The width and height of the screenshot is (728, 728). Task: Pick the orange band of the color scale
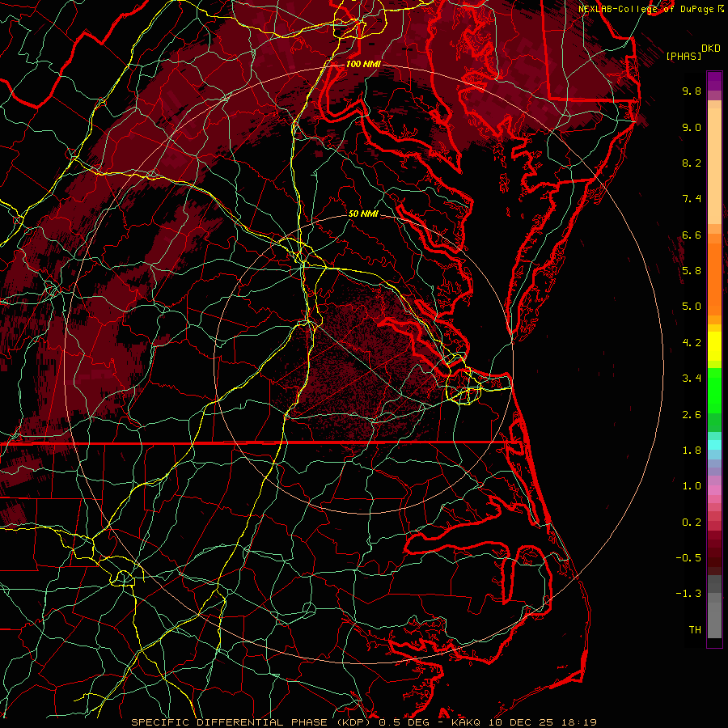click(714, 278)
